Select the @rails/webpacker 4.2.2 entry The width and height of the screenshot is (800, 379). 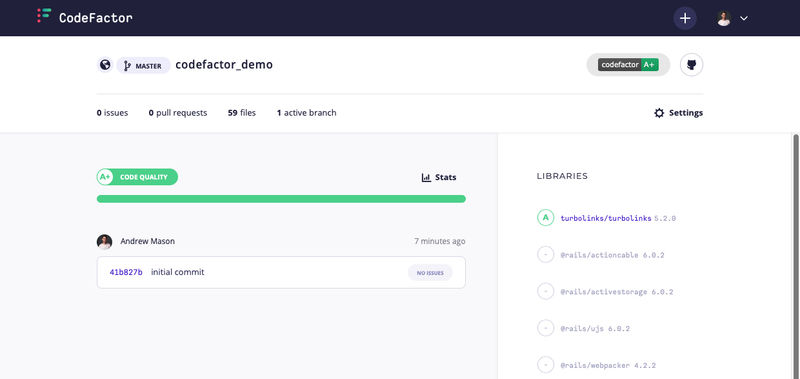point(608,365)
